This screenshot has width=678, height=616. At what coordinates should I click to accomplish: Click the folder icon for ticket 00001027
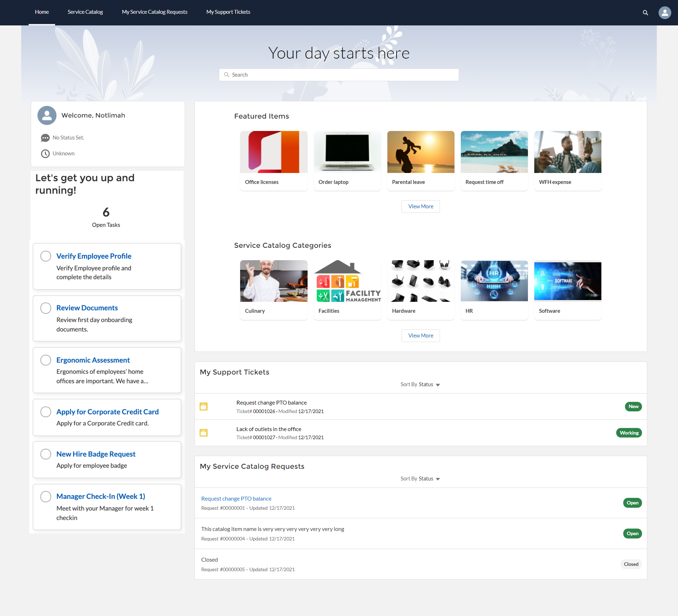[204, 433]
